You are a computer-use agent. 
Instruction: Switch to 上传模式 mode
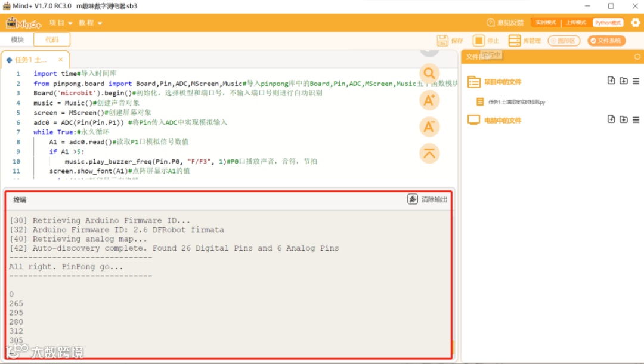[576, 23]
